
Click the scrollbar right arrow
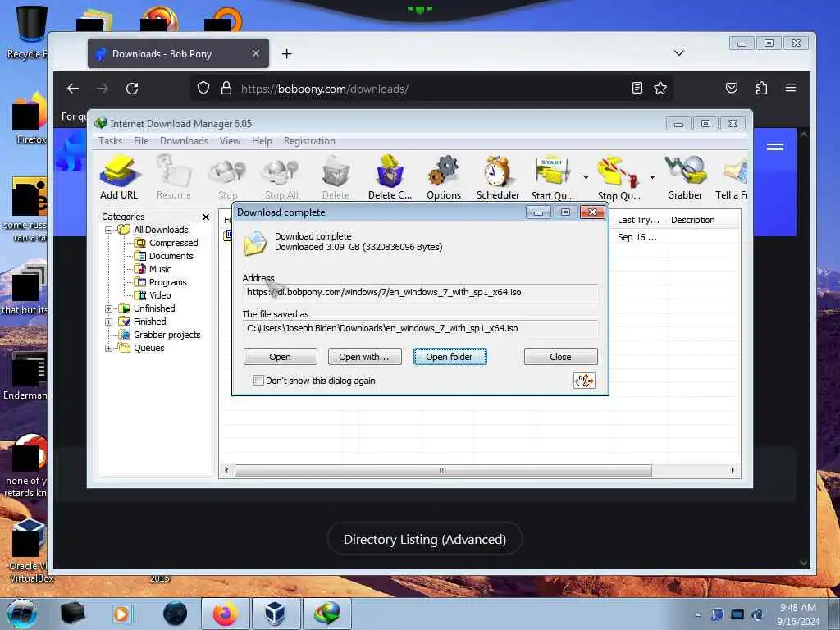[x=733, y=470]
